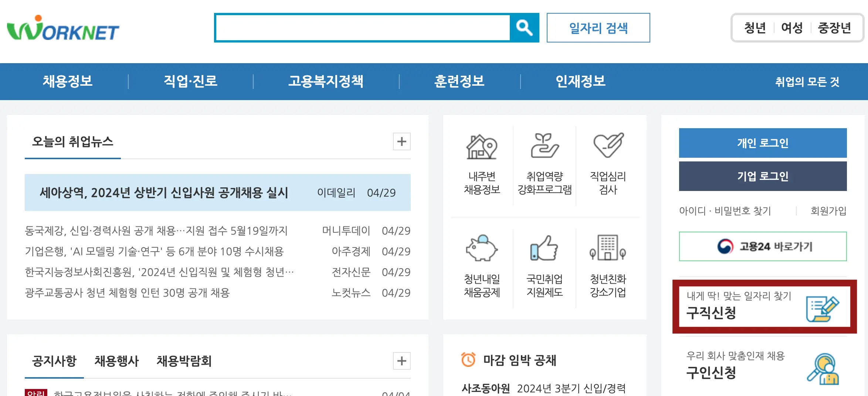This screenshot has width=868, height=396.
Task: Expand the 공지사항 section plus button
Action: 402,361
